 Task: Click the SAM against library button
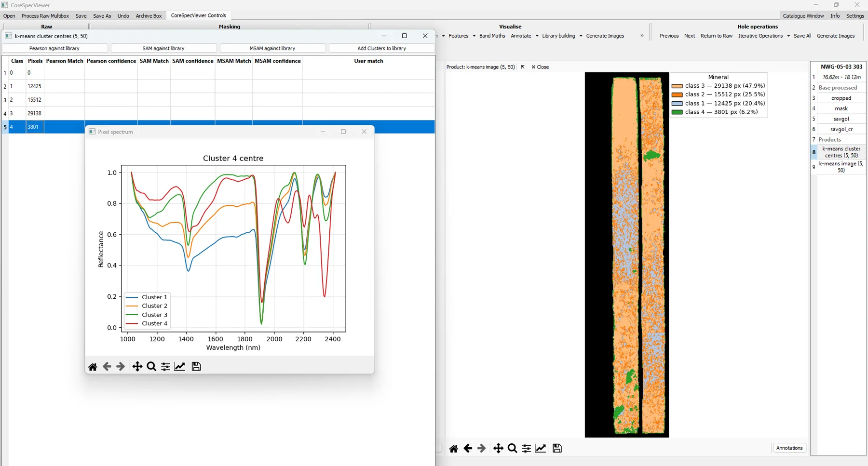click(163, 48)
